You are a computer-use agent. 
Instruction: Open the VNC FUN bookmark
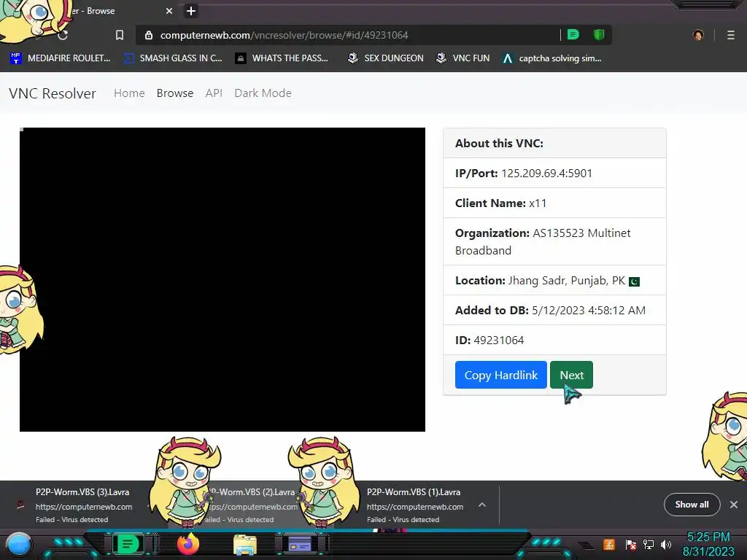[x=463, y=58]
